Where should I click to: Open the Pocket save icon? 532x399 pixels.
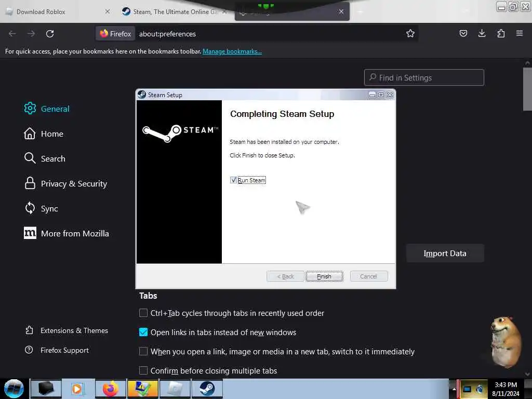coord(463,33)
